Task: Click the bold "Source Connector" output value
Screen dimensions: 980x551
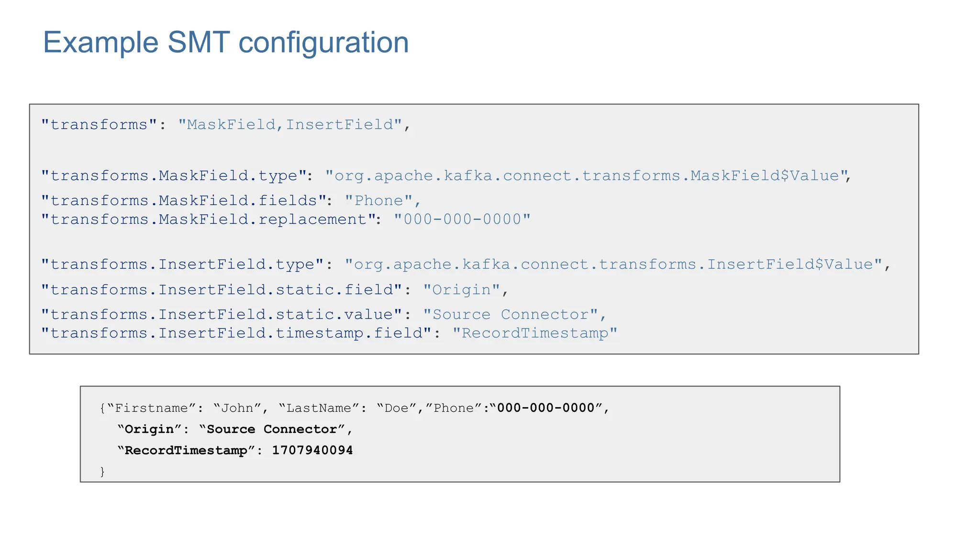Action: [x=271, y=430]
